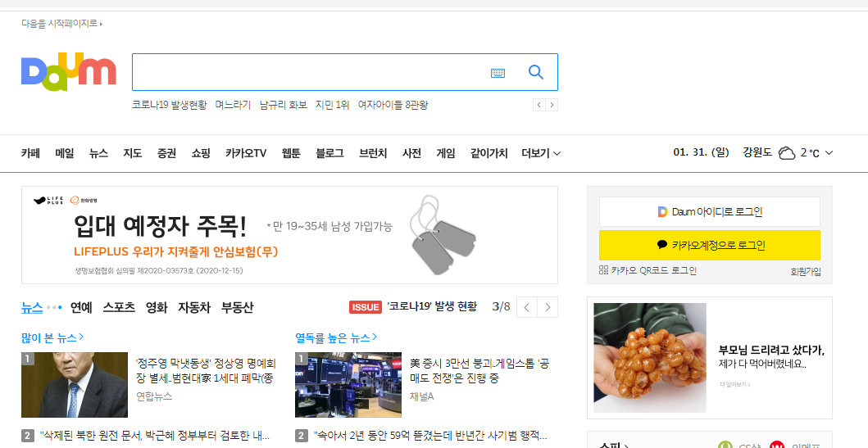The image size is (868, 448).
Task: Open the 웹툰 menu
Action: click(291, 153)
